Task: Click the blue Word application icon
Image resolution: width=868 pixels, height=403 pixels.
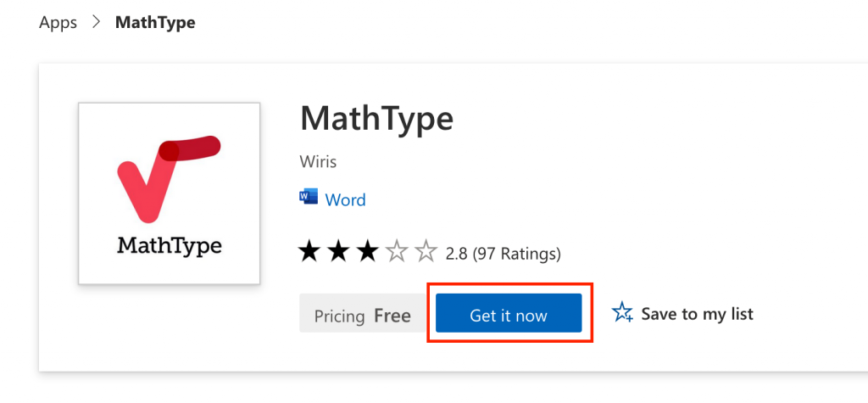Action: tap(309, 198)
